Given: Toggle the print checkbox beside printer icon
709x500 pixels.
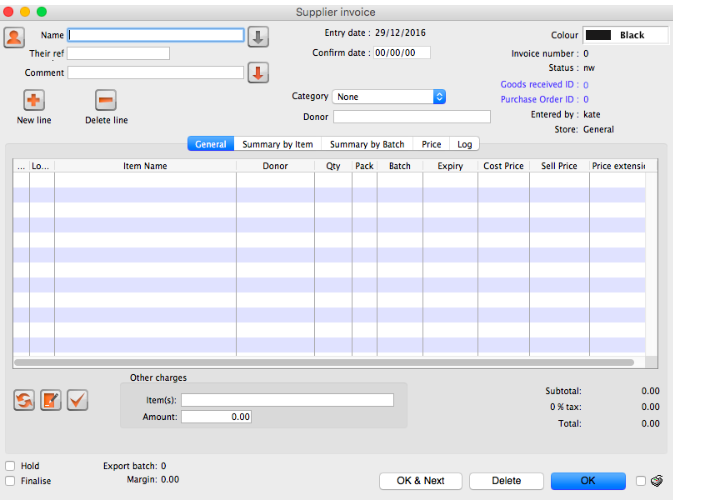Looking at the screenshot, I should pyautogui.click(x=641, y=481).
